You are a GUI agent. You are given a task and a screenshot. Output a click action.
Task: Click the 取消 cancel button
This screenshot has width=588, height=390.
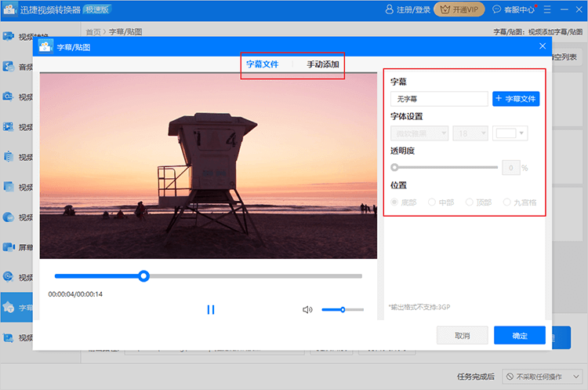[x=463, y=335]
